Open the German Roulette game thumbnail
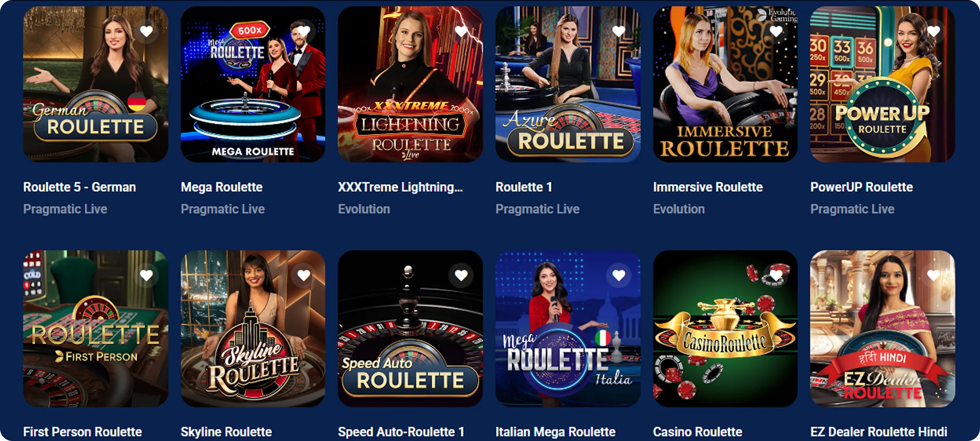 pyautogui.click(x=96, y=84)
